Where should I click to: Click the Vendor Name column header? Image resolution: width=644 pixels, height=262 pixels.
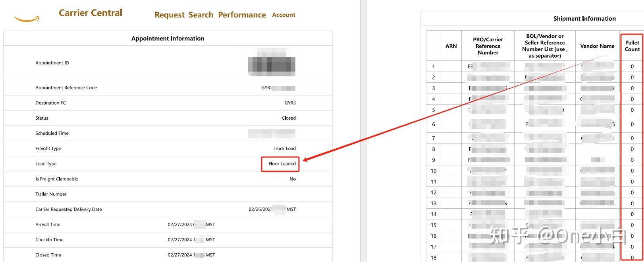[x=597, y=46]
